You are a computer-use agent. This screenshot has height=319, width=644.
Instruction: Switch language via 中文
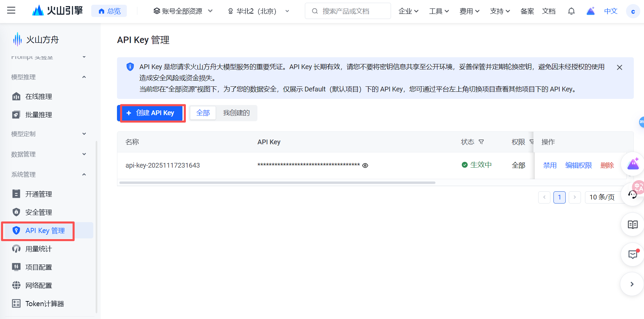611,11
